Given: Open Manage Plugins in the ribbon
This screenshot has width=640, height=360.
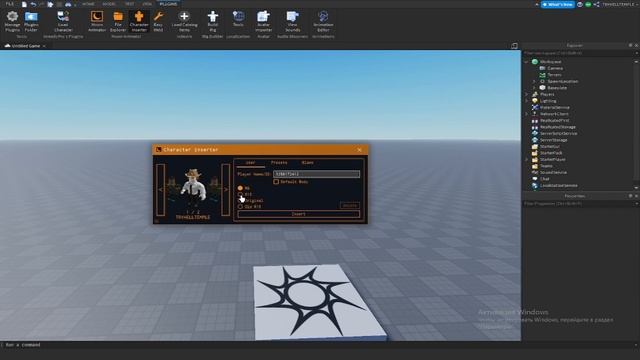Looking at the screenshot, I should [x=12, y=21].
